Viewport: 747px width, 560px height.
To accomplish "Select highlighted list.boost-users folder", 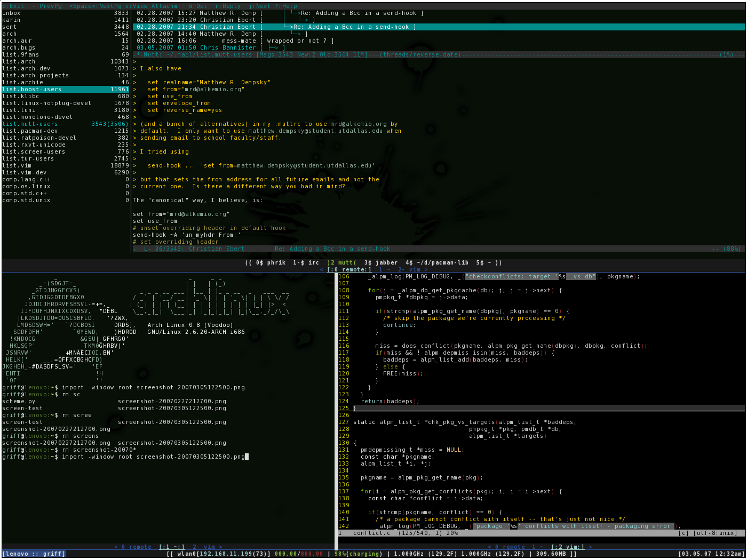I will 66,89.
